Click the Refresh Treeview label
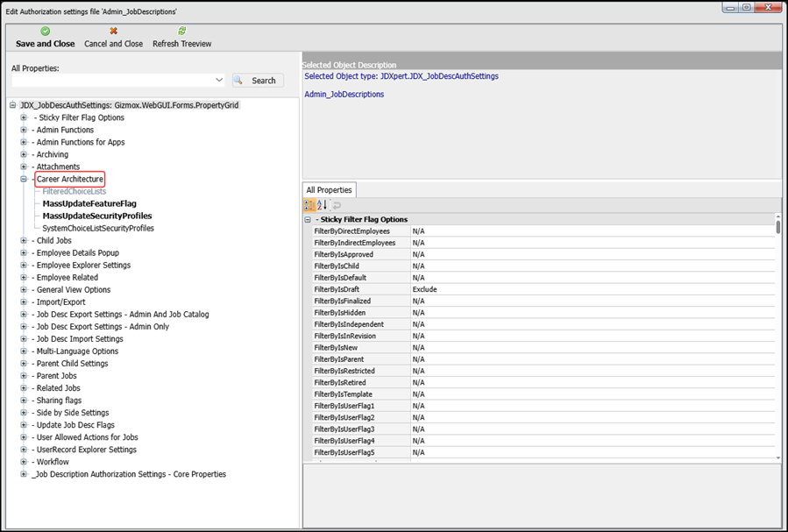788x532 pixels. click(x=182, y=44)
